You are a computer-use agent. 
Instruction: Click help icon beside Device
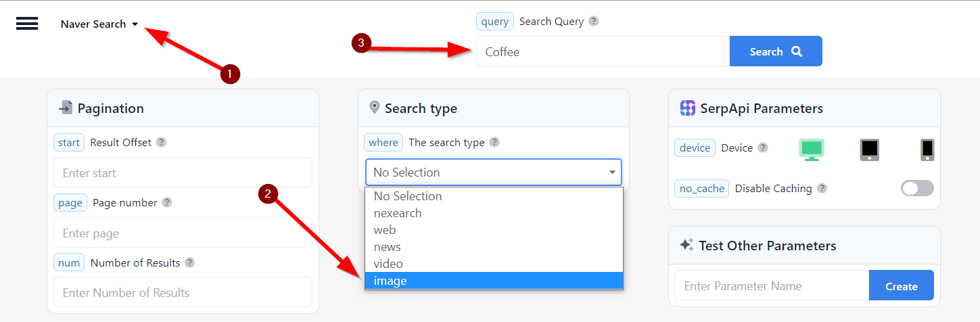[763, 147]
